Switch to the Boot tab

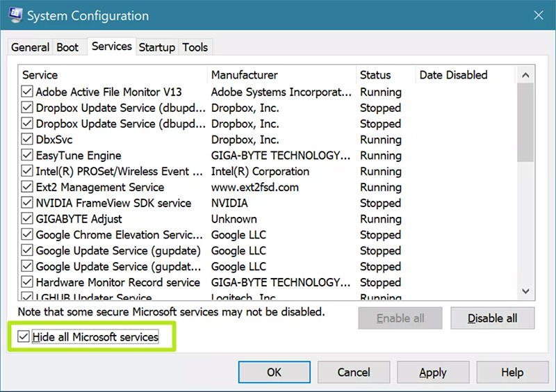point(67,47)
